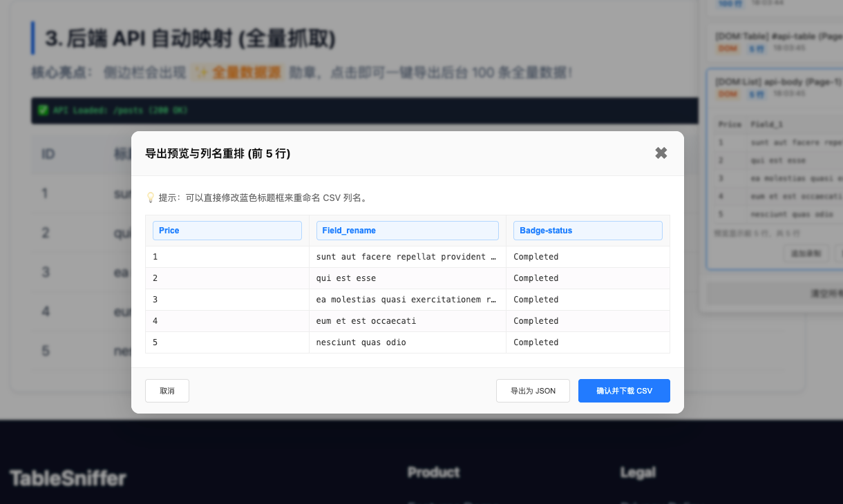The height and width of the screenshot is (504, 843).
Task: Click the green checkmark in API Loaded bar
Action: coord(44,110)
